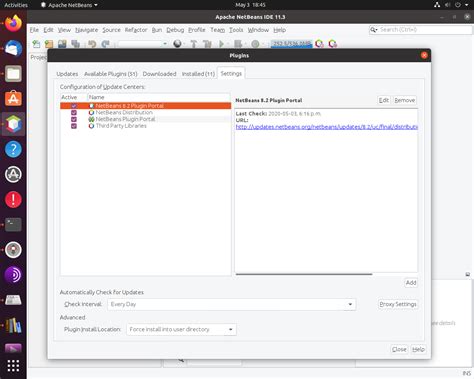Click Show Applications grid icon
Viewport: 474px width, 379px height.
click(x=13, y=366)
